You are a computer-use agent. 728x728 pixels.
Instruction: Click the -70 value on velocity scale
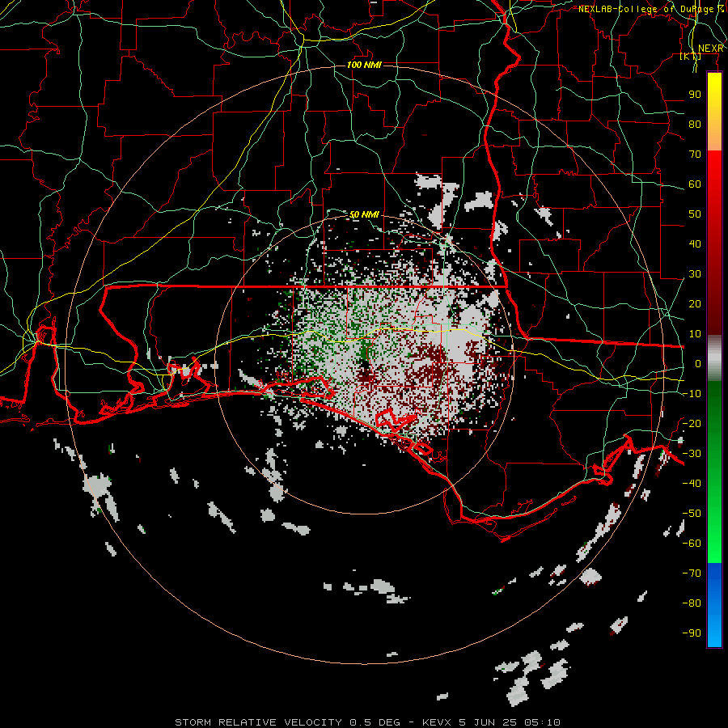pyautogui.click(x=692, y=574)
